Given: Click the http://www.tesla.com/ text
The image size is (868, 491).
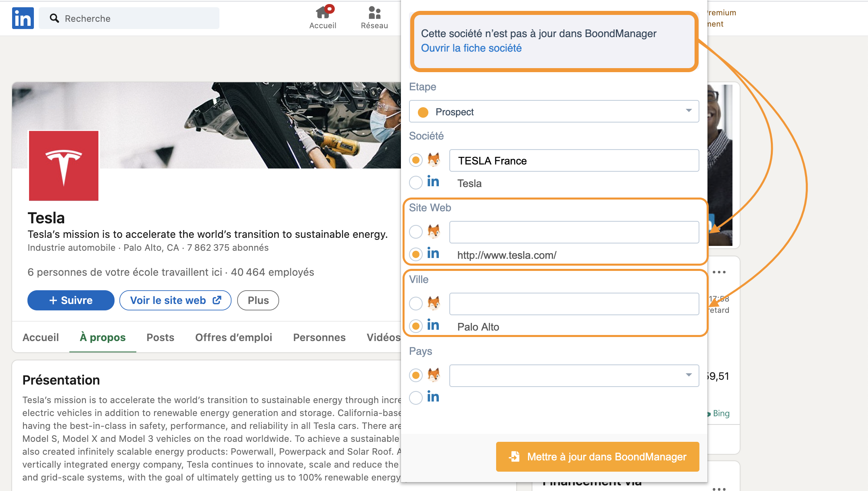Looking at the screenshot, I should pyautogui.click(x=507, y=255).
